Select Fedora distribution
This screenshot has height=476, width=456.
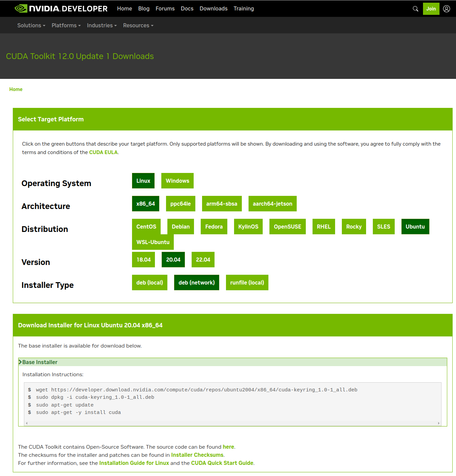point(214,227)
